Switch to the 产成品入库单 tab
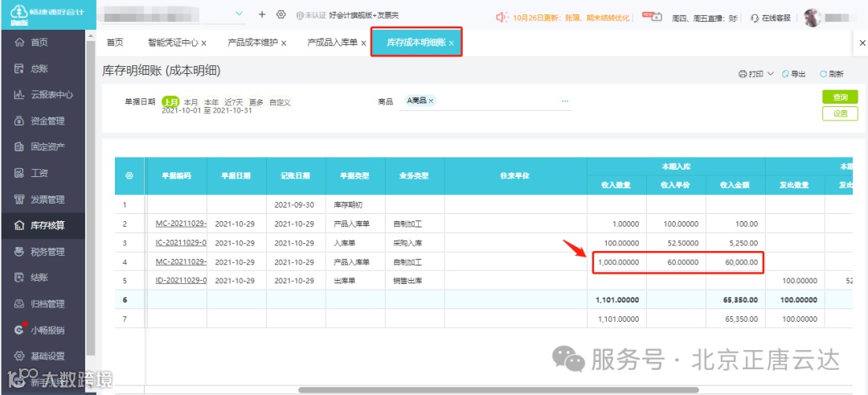The width and height of the screenshot is (868, 395). 332,43
